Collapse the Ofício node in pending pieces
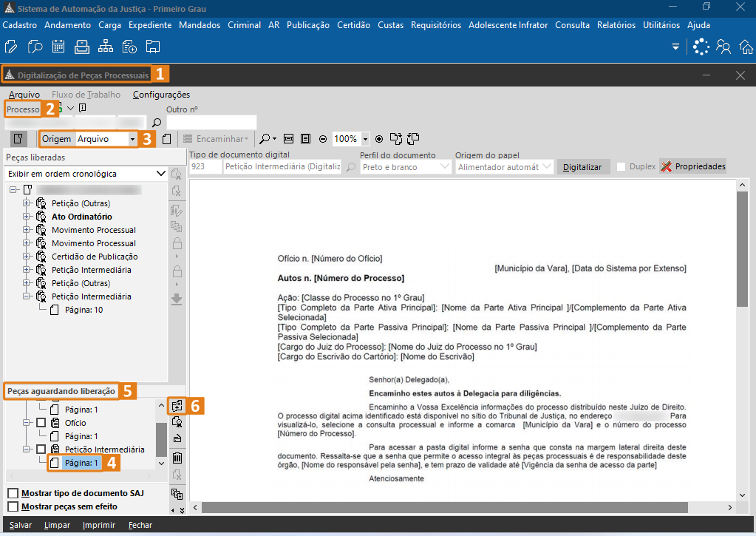The width and height of the screenshot is (756, 536). click(27, 423)
